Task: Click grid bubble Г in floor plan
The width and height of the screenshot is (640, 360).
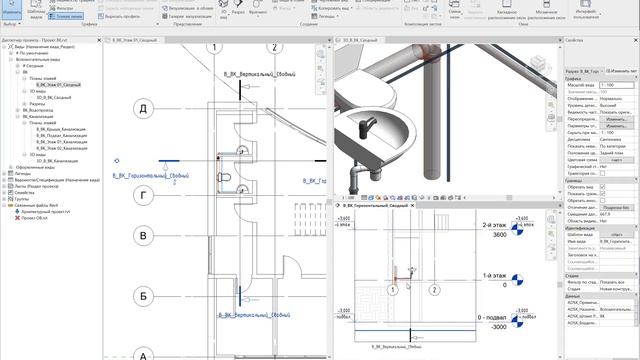Action: (143, 196)
